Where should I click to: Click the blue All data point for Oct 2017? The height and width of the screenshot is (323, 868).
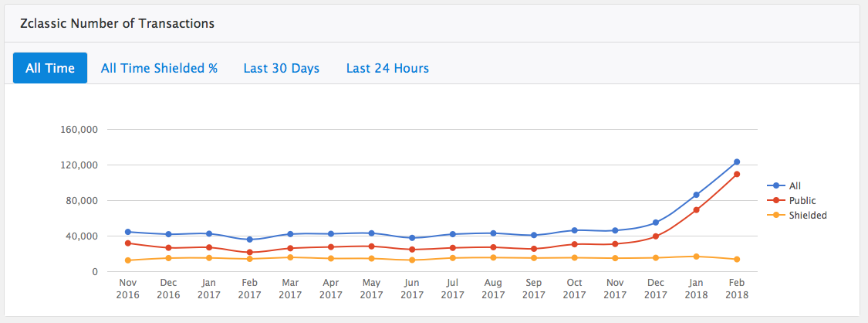tap(575, 230)
